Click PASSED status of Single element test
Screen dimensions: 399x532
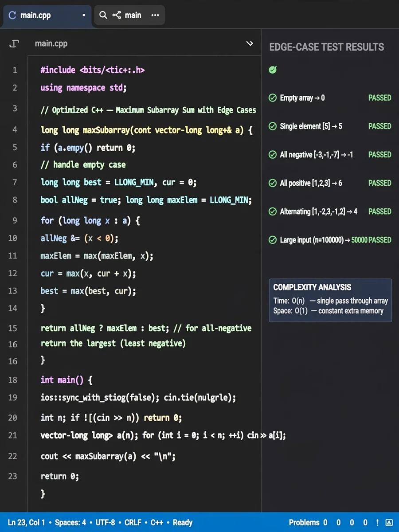click(380, 126)
